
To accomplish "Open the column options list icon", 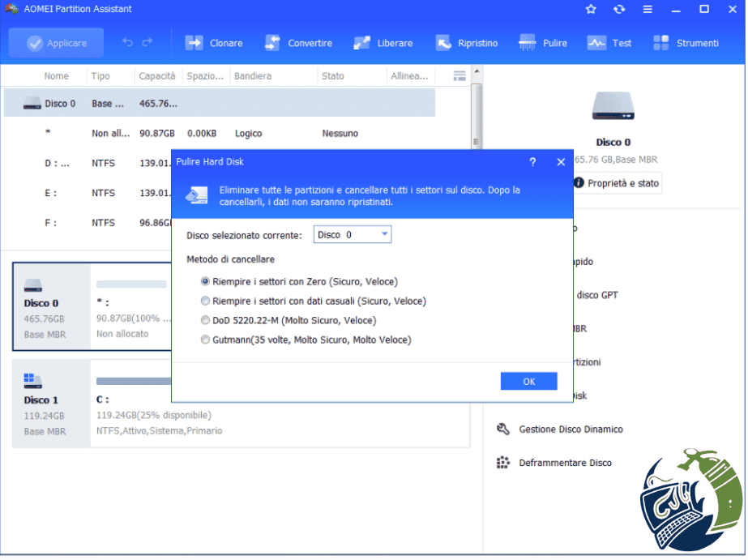I will coord(459,76).
